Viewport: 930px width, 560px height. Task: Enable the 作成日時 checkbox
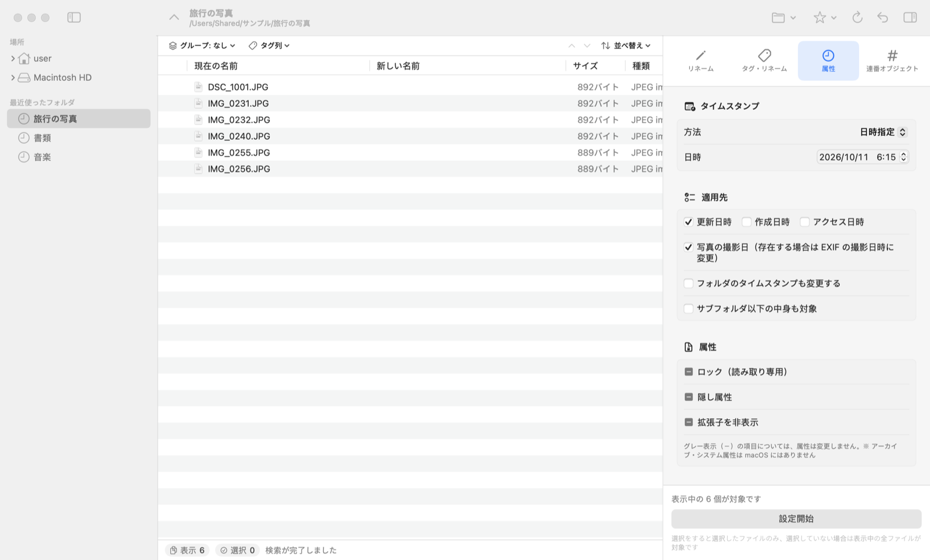(x=746, y=222)
